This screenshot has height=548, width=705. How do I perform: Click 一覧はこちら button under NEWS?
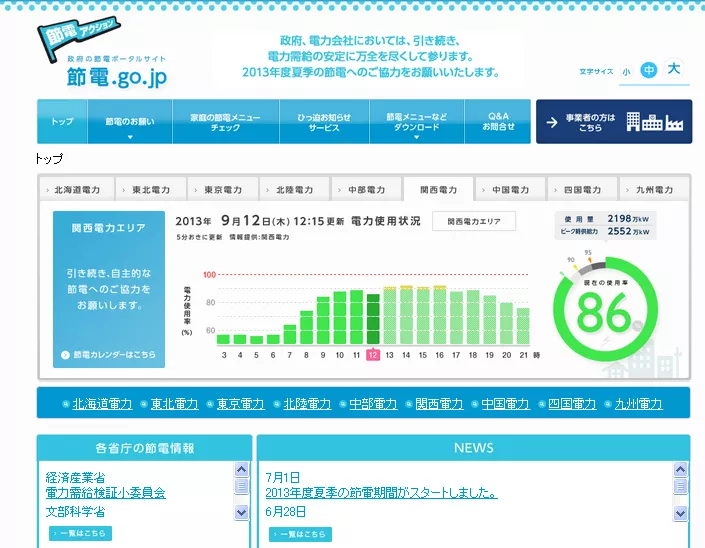coord(300,534)
